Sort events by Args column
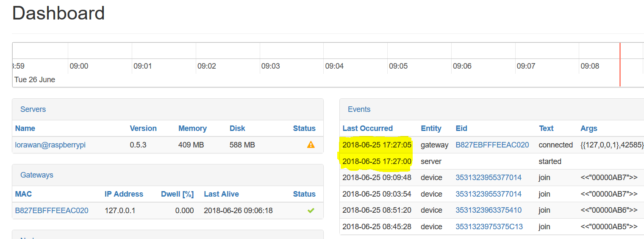Image resolution: width=644 pixels, height=239 pixels. pos(589,128)
